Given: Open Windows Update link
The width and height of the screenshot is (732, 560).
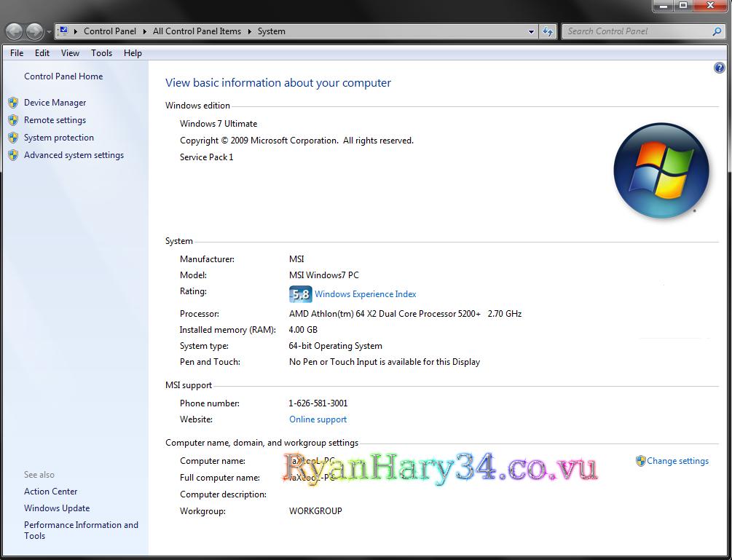Looking at the screenshot, I should point(57,508).
